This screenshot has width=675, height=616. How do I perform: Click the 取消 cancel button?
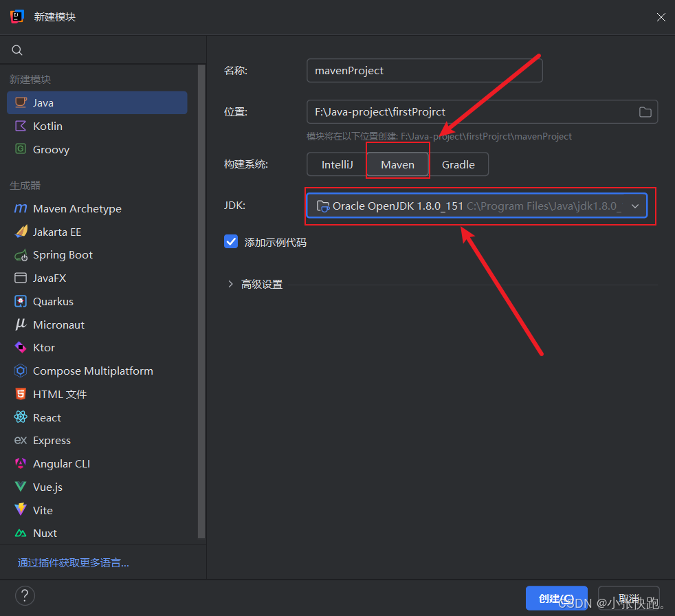click(x=629, y=598)
